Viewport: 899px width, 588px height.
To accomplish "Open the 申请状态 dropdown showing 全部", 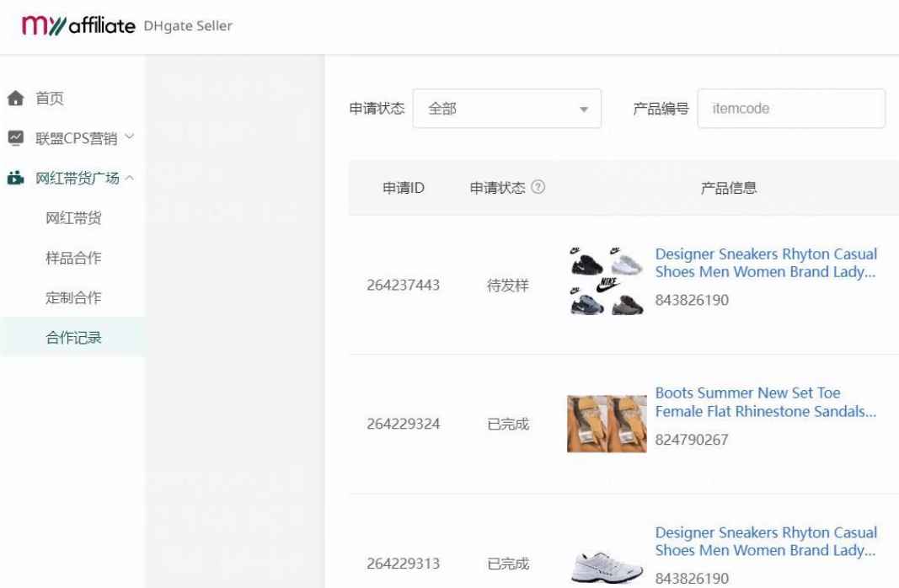I will point(507,109).
